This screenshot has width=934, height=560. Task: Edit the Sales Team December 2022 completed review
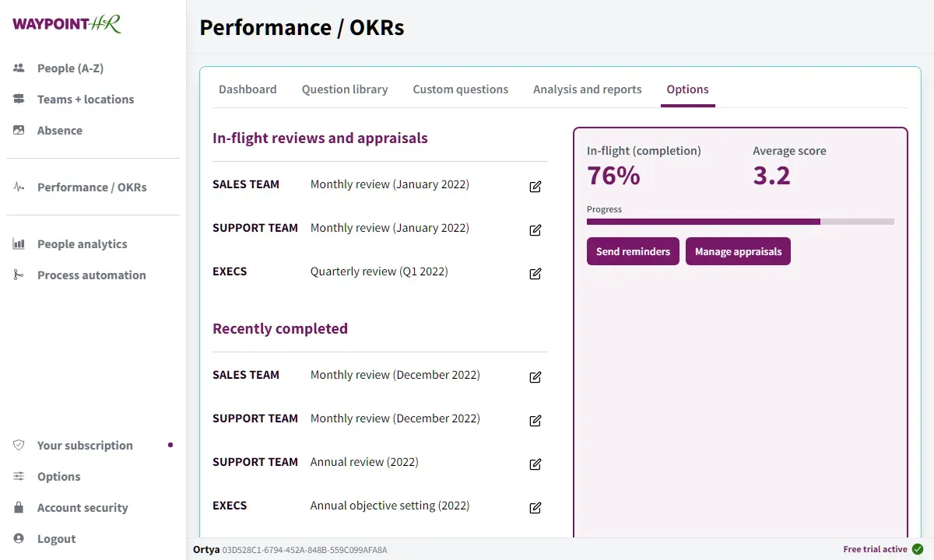tap(535, 377)
